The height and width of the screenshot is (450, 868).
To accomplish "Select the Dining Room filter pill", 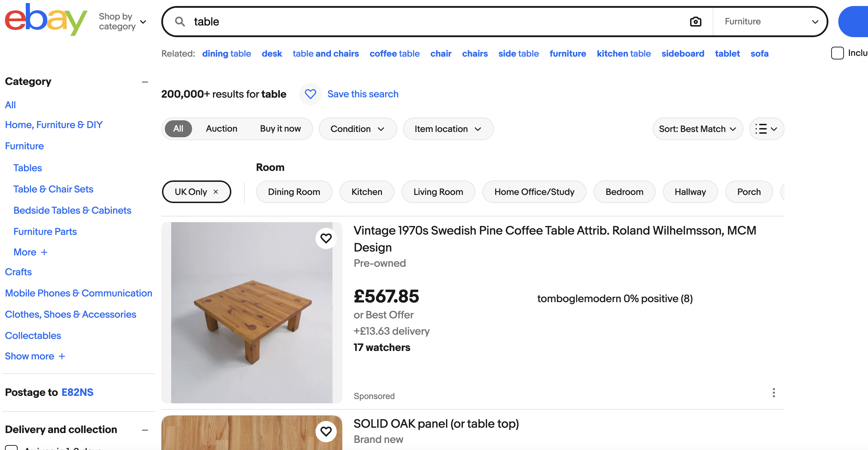I will point(294,192).
